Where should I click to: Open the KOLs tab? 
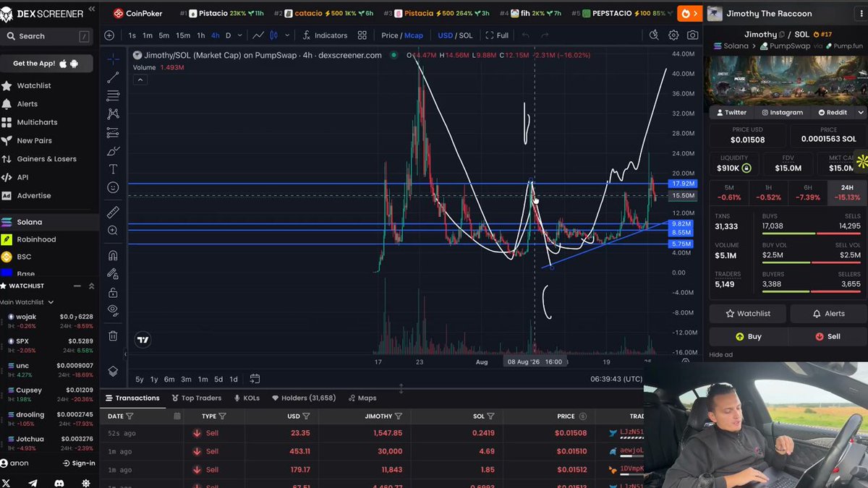coord(247,398)
